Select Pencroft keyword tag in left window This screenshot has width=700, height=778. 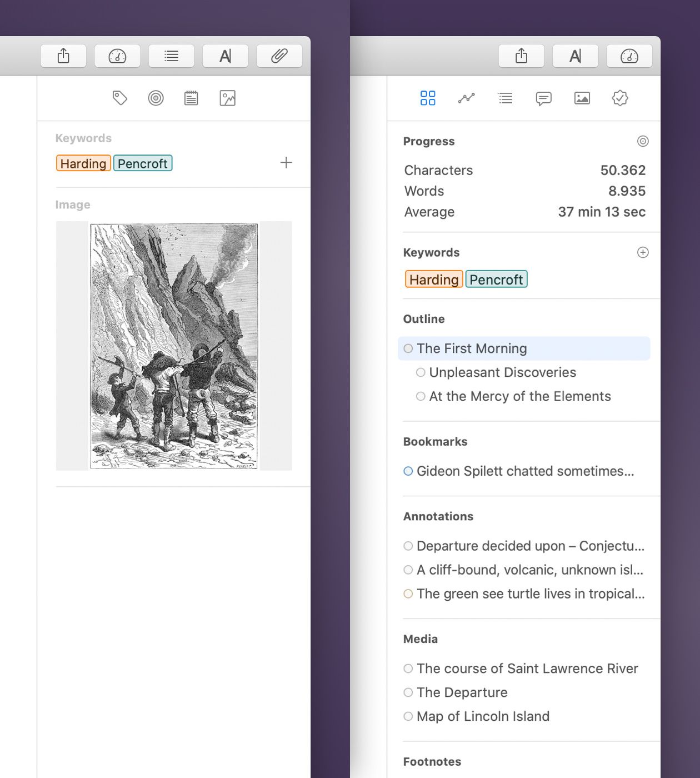(143, 163)
